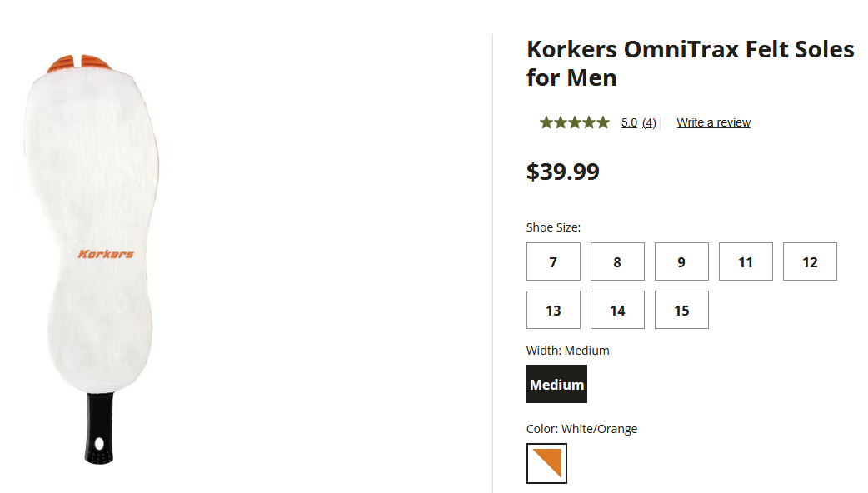The width and height of the screenshot is (868, 493).
Task: Click the orange Korkers logo on the sole
Action: (x=106, y=254)
